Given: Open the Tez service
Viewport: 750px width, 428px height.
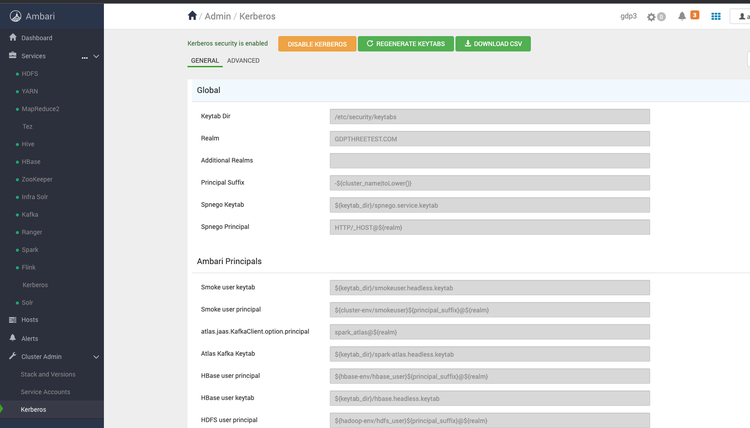Looking at the screenshot, I should [27, 127].
